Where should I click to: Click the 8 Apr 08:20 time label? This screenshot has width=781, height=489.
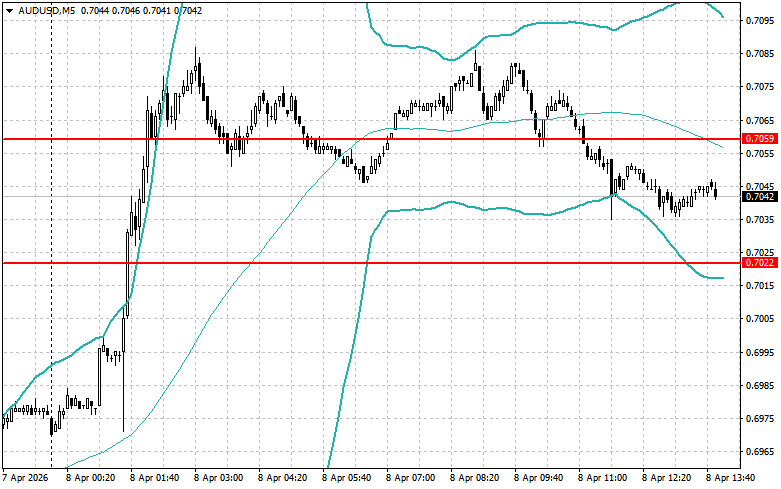[x=474, y=478]
